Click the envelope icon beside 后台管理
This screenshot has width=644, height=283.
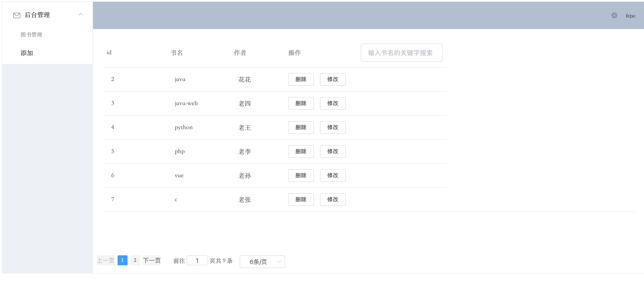point(17,15)
